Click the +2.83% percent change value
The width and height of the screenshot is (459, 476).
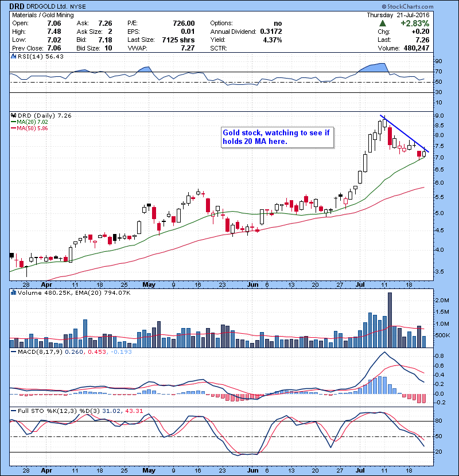[415, 24]
